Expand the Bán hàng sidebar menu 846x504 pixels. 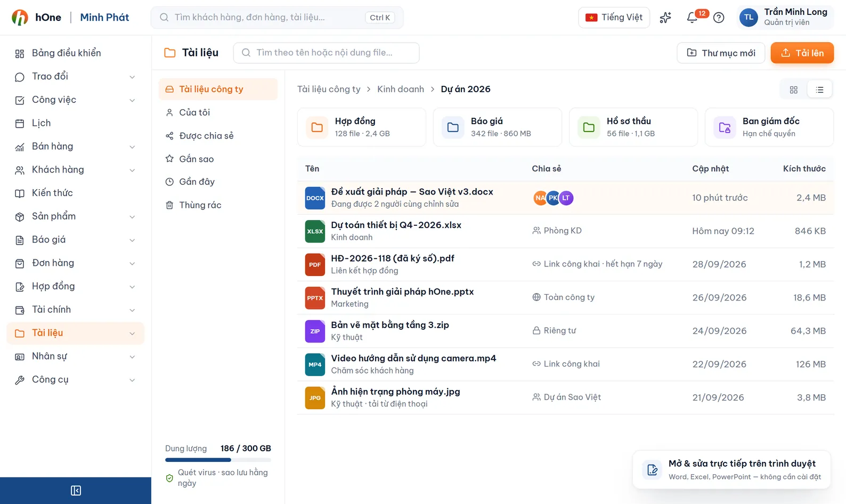tap(76, 147)
